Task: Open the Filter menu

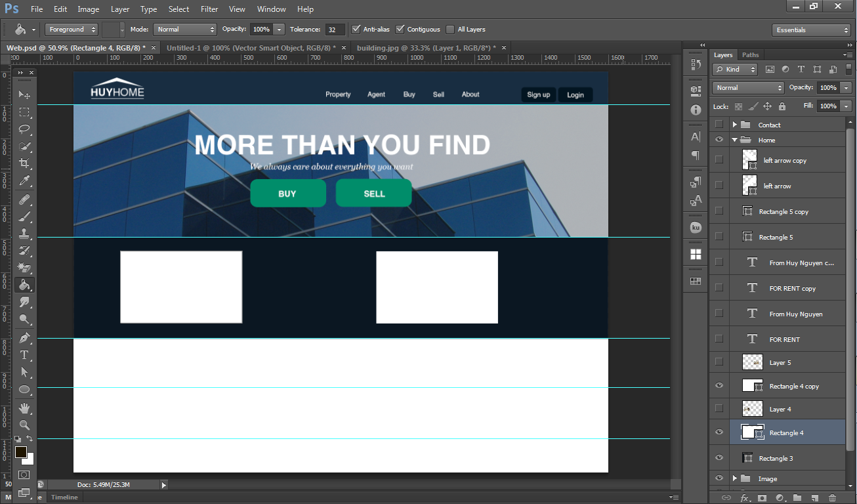Action: [209, 9]
